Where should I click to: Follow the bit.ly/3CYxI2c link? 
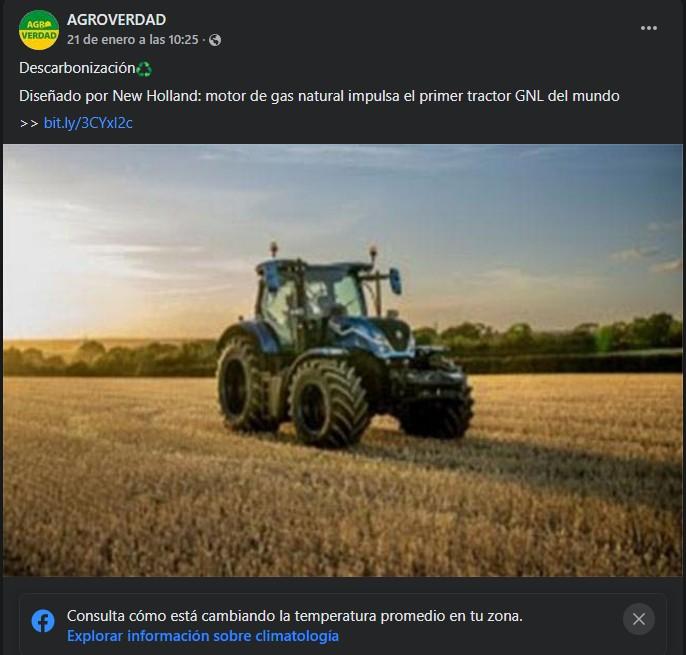(88, 123)
